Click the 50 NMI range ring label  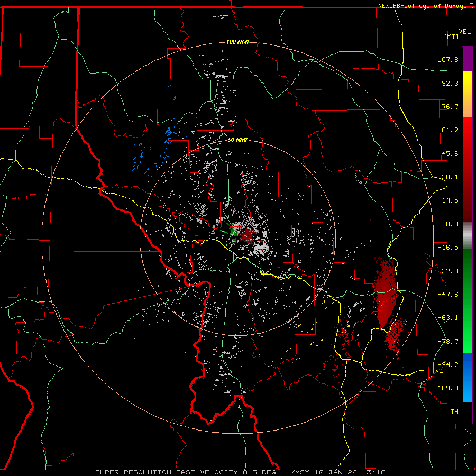pyautogui.click(x=237, y=140)
